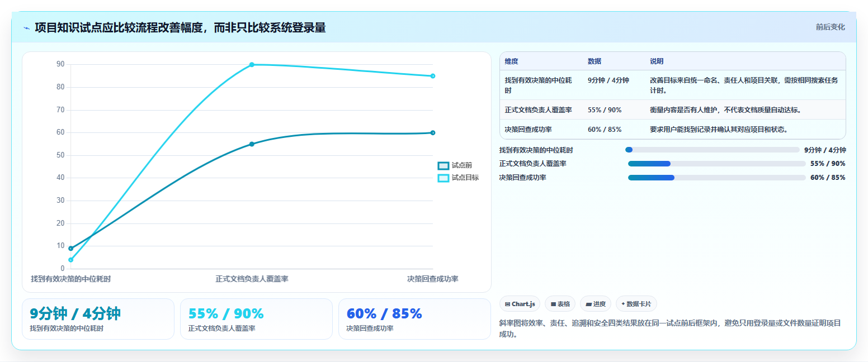This screenshot has width=868, height=362.
Task: Click the footnote starting 斜率图将效率
Action: [669, 329]
